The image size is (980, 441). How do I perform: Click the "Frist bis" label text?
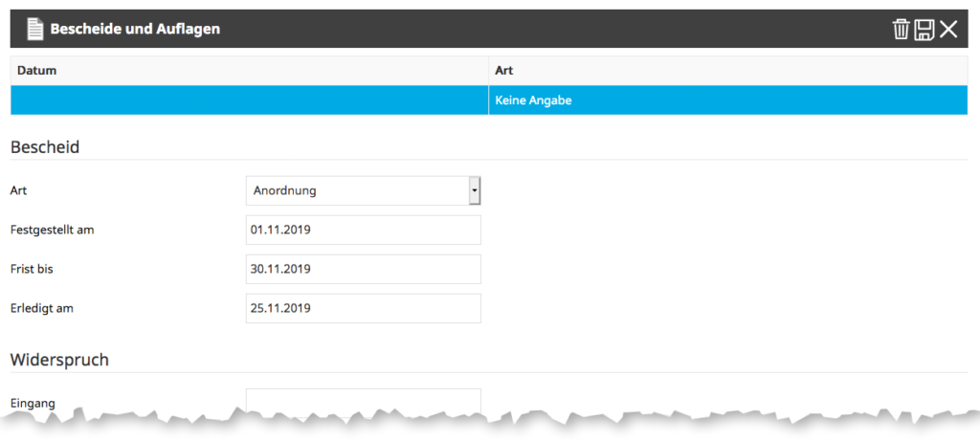[32, 269]
